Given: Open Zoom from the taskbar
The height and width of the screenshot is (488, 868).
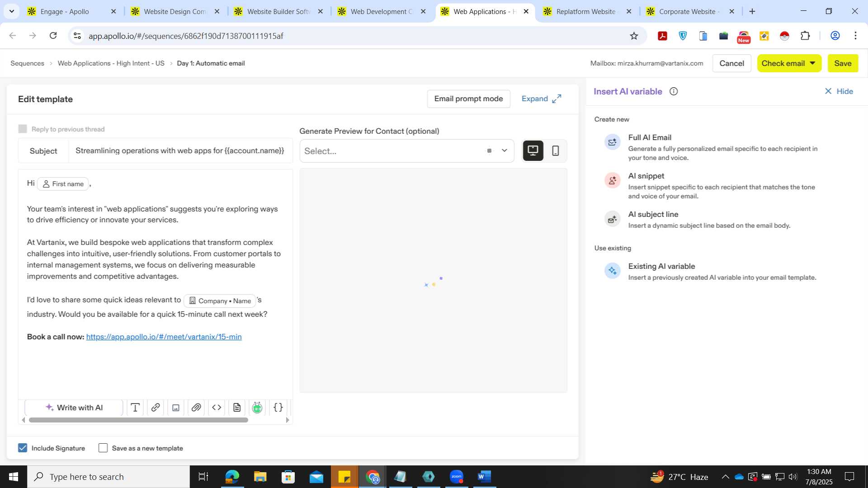Looking at the screenshot, I should click(457, 477).
